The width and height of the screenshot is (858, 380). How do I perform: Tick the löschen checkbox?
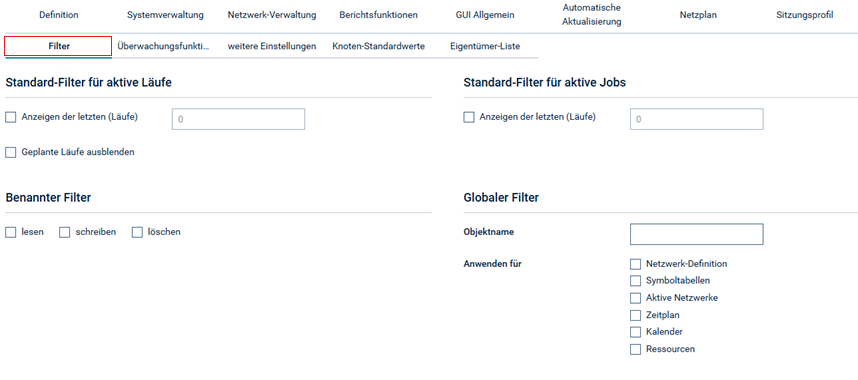click(137, 232)
